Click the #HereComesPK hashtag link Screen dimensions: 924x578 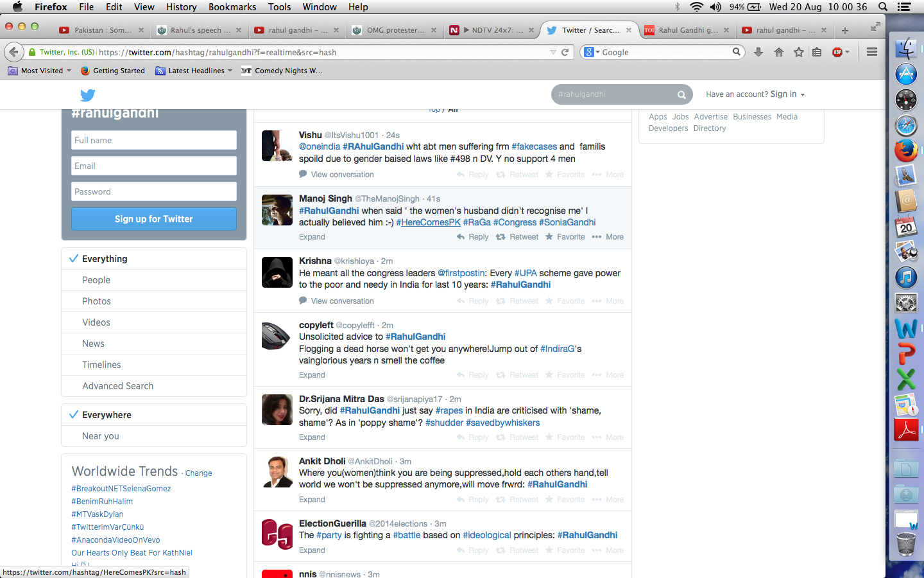(428, 222)
